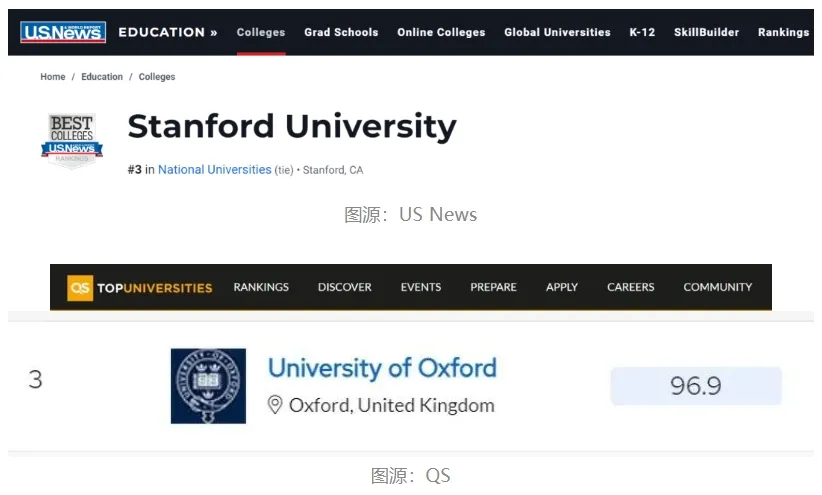Open the Grad Schools tab
822x495 pixels.
341,32
